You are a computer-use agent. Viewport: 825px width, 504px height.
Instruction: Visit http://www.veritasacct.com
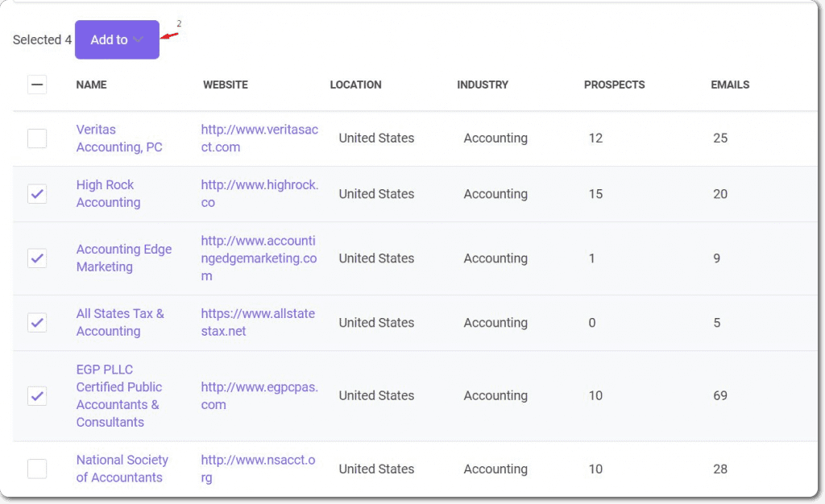coord(259,138)
